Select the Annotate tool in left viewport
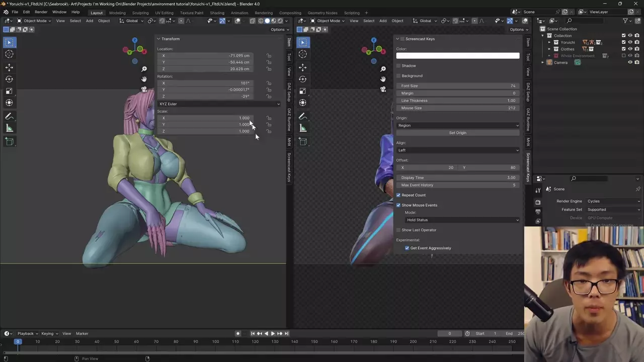Viewport: 644px width, 362px height. click(9, 116)
